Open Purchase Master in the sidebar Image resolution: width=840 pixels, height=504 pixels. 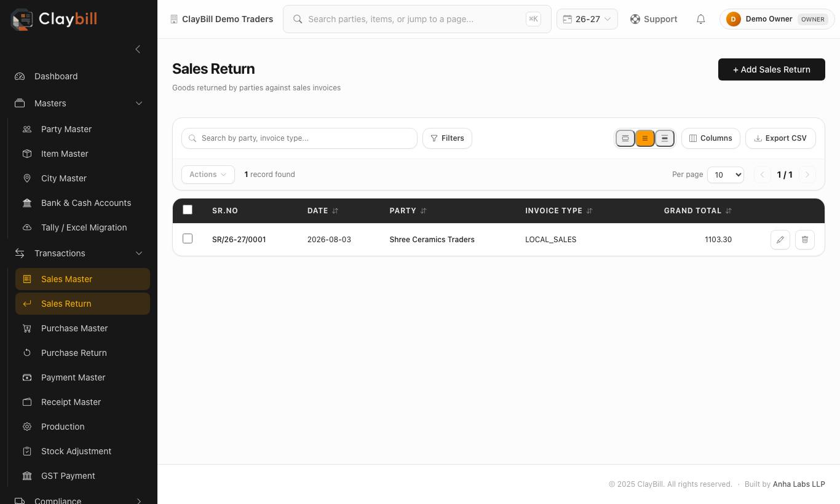point(82,328)
